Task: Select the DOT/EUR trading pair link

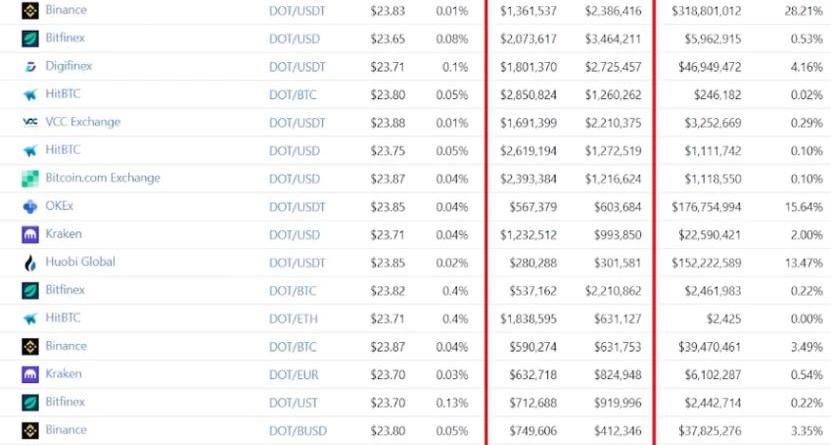Action: (x=293, y=374)
